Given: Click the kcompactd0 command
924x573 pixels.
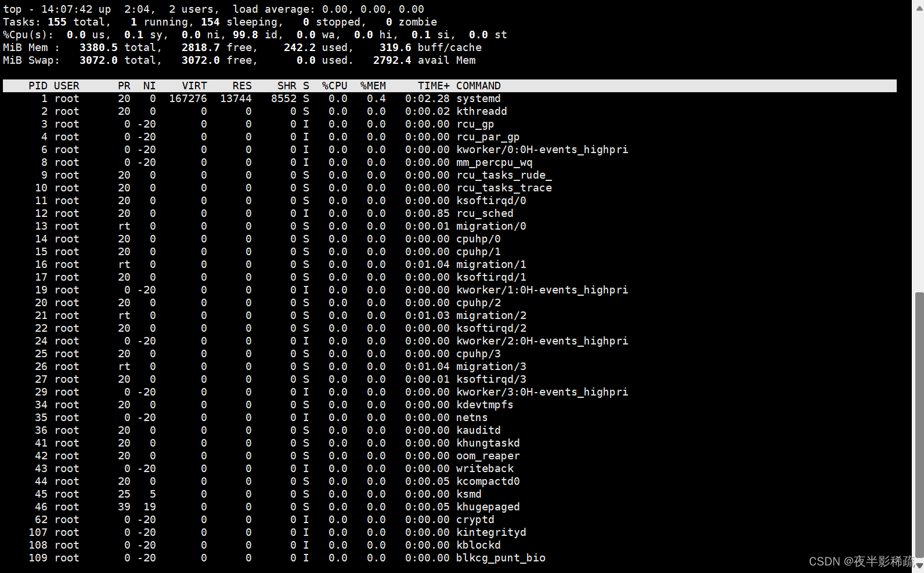Looking at the screenshot, I should click(488, 481).
